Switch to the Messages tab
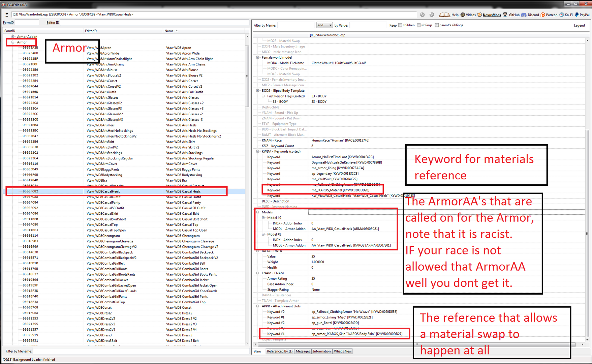The image size is (592, 364). tap(303, 351)
